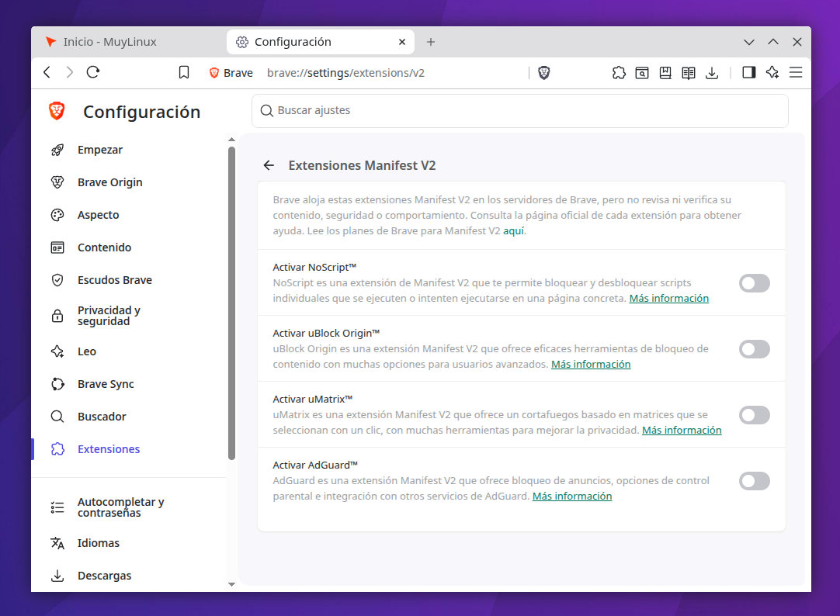Open a new tab with the plus button
Screen dimensions: 840x616
coord(431,42)
